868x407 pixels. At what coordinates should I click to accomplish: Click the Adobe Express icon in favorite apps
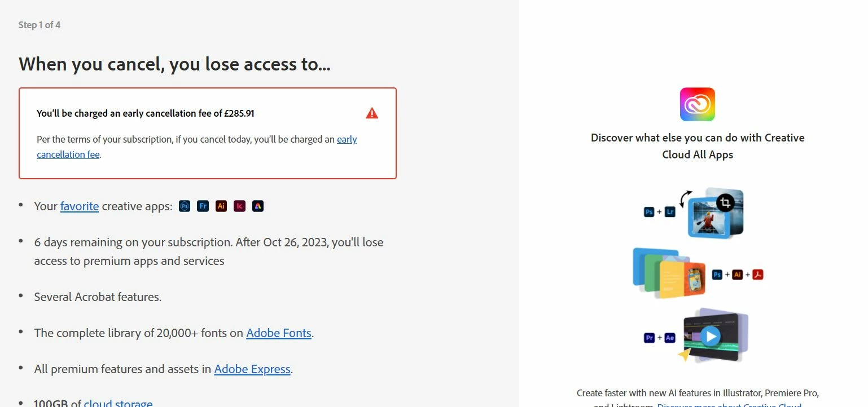click(x=258, y=206)
